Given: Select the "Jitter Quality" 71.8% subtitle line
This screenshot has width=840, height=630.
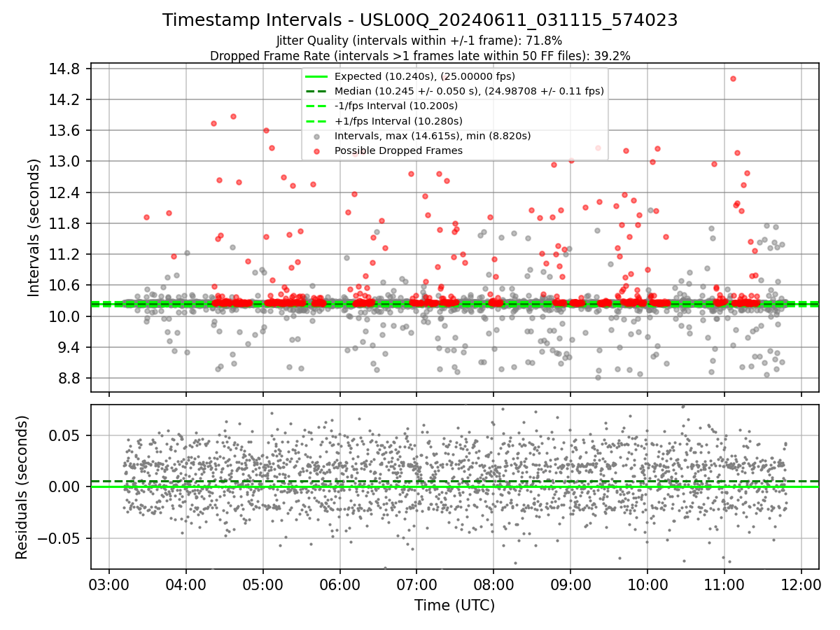Looking at the screenshot, I should 420,41.
